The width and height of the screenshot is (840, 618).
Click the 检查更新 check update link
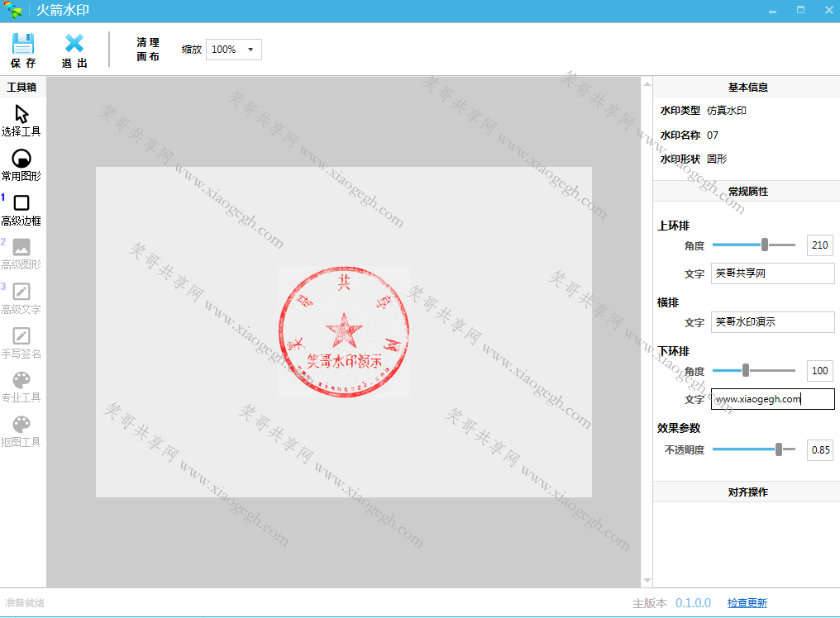point(747,603)
